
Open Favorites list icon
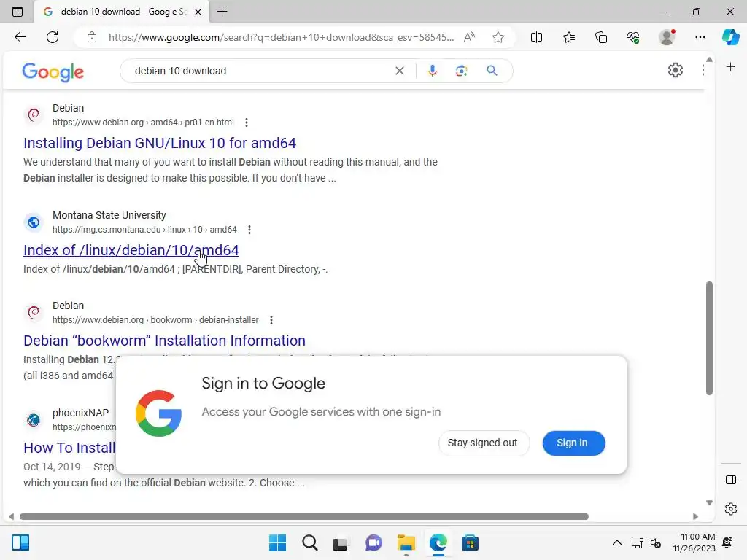[569, 37]
